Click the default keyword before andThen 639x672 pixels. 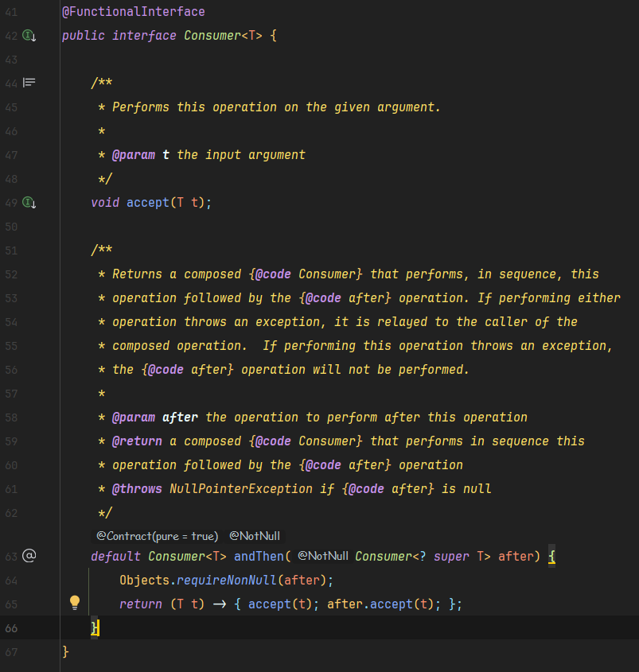116,556
